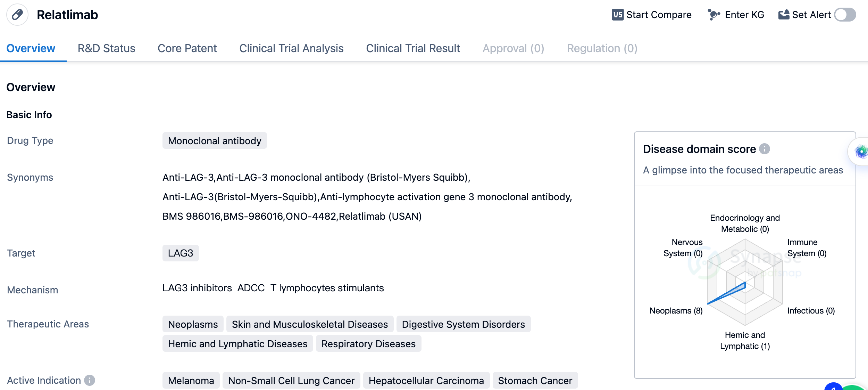Image resolution: width=868 pixels, height=390 pixels.
Task: Switch to the R&D Status tab
Action: [x=106, y=48]
